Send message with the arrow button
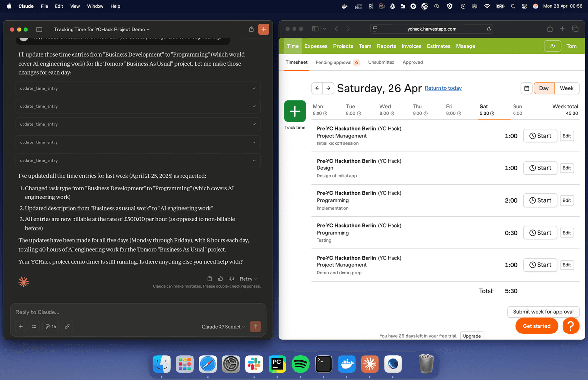Image resolution: width=588 pixels, height=380 pixels. coord(255,326)
